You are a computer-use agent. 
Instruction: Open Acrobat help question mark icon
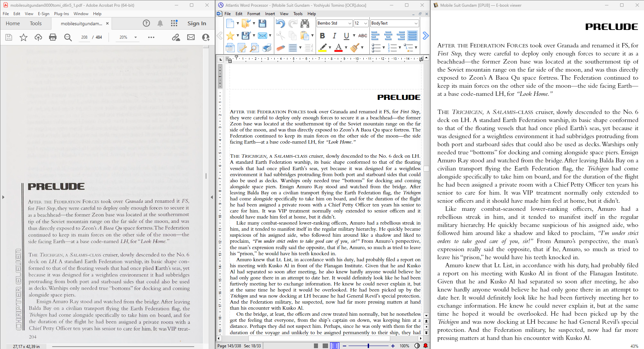click(x=146, y=23)
